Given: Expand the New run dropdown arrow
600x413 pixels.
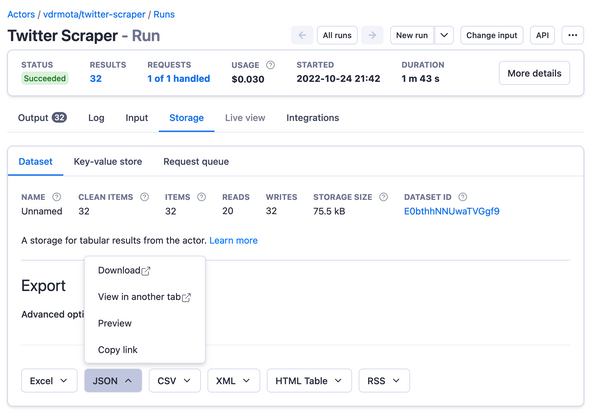Looking at the screenshot, I should [445, 35].
